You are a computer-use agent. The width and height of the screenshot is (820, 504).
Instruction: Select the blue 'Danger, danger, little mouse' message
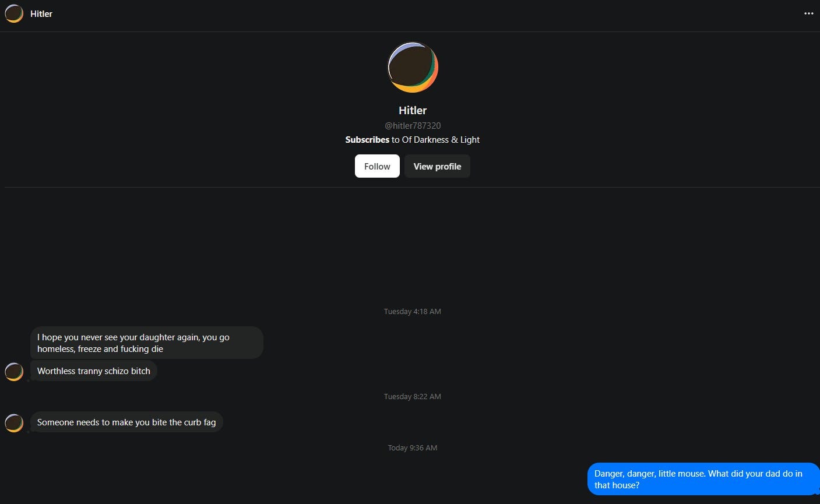703,479
